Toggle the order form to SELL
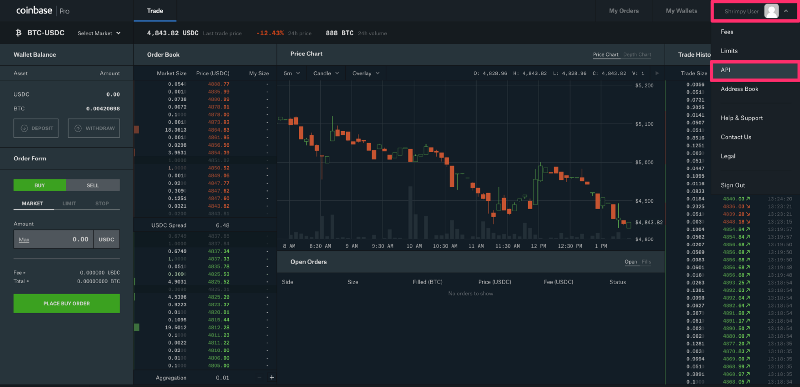 tap(93, 185)
